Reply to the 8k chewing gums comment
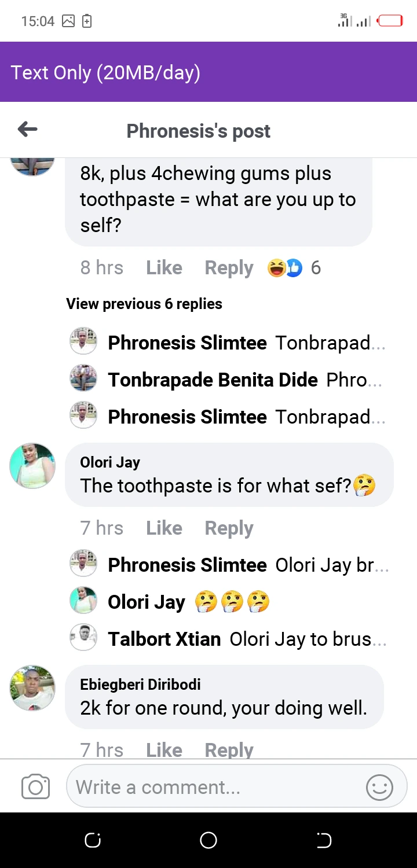The image size is (417, 868). [229, 268]
